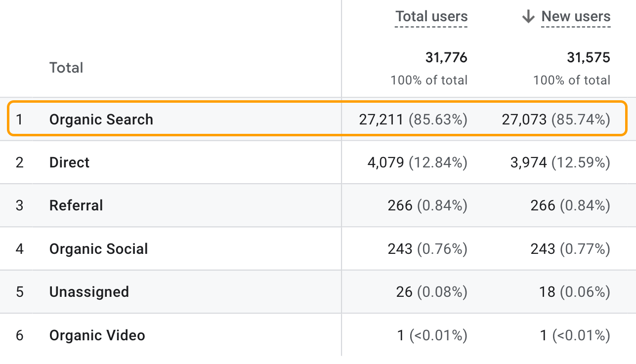Sort the table by Total users column
Screen dimensions: 636x364
tap(431, 16)
